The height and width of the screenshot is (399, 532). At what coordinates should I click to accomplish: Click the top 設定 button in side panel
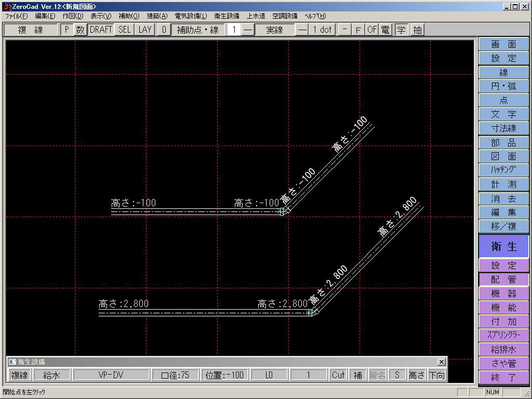point(503,58)
